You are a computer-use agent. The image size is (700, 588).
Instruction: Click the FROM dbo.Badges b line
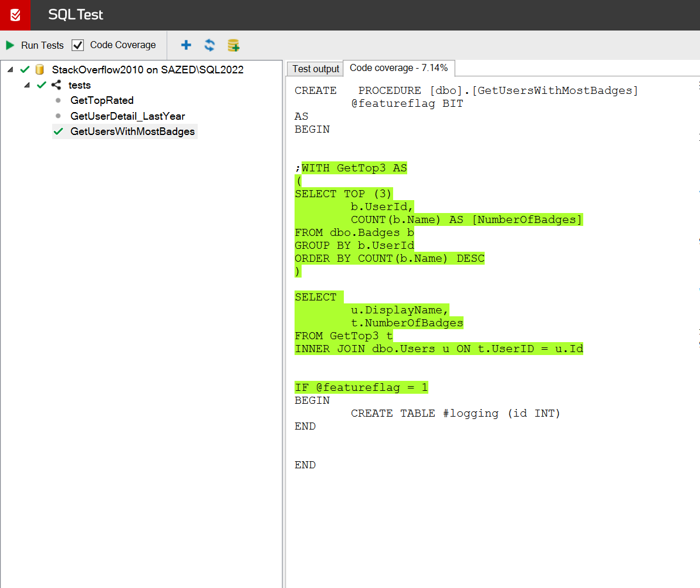pos(354,232)
